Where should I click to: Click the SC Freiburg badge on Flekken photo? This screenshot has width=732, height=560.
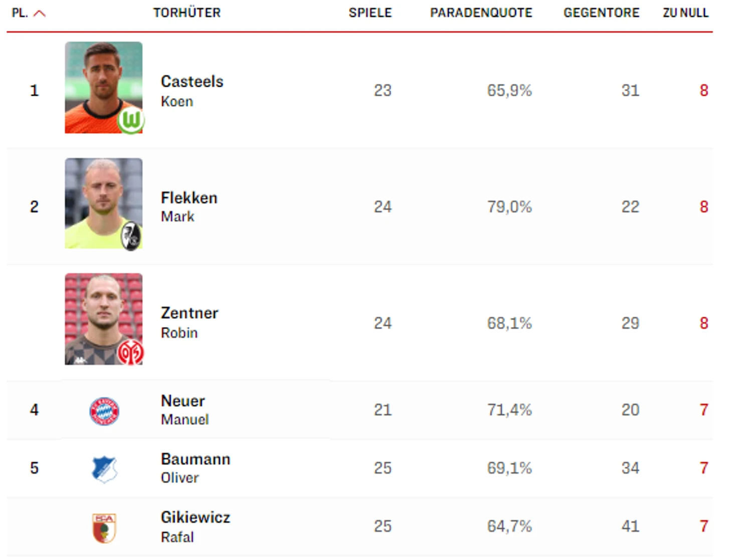(x=131, y=236)
